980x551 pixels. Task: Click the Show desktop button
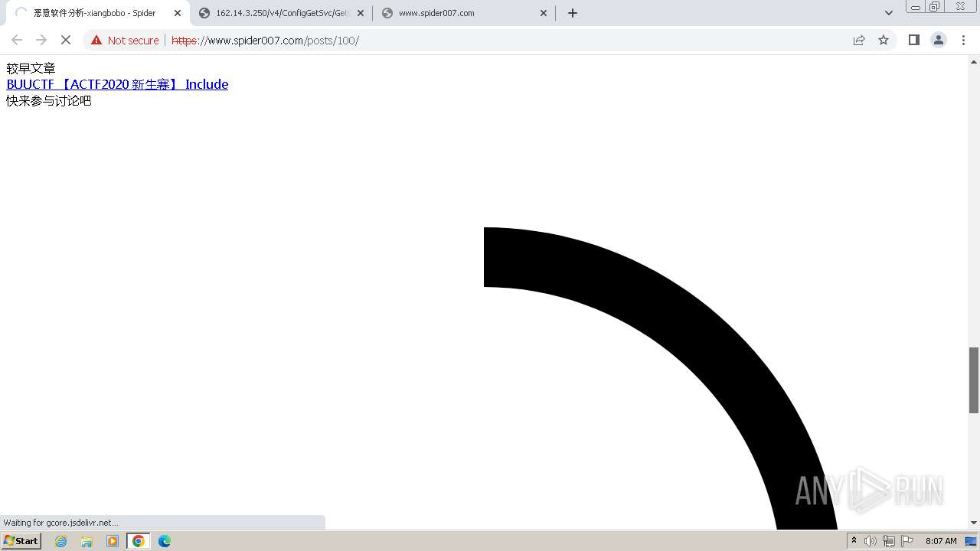972,541
